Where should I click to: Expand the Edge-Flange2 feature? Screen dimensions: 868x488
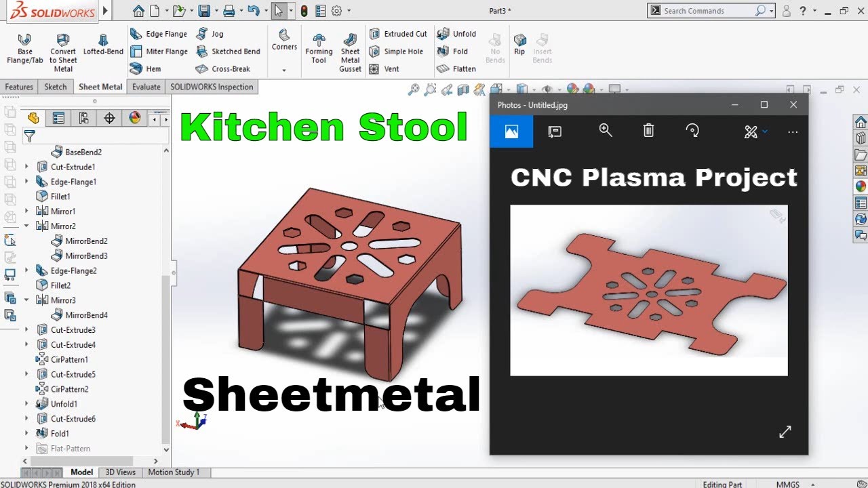(x=26, y=270)
